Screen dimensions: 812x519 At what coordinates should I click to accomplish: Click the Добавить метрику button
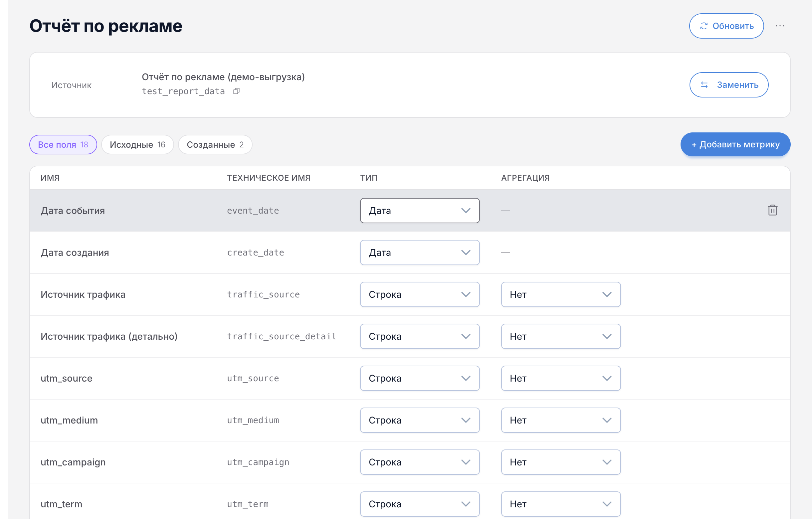click(735, 144)
